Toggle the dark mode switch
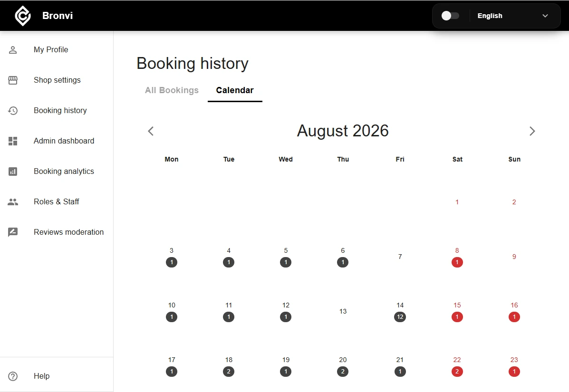Viewport: 569px width, 392px height. click(x=450, y=16)
